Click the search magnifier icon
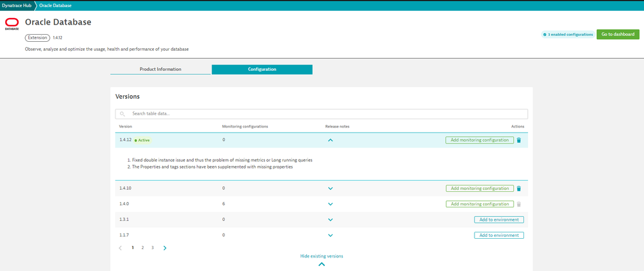Image resolution: width=644 pixels, height=271 pixels. [x=122, y=114]
